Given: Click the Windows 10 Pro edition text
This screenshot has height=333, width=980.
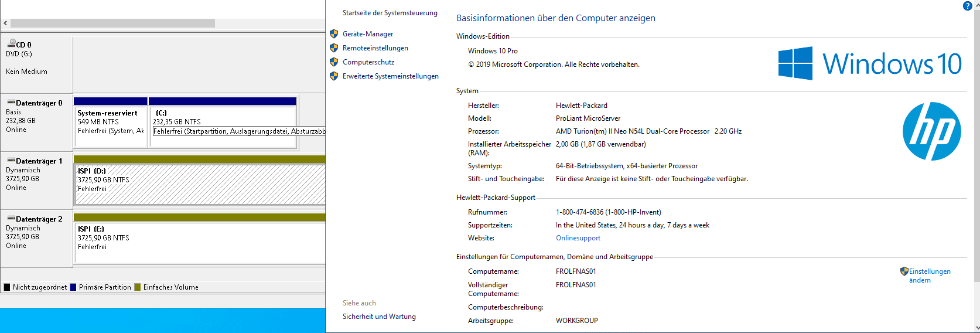Looking at the screenshot, I should [x=493, y=51].
